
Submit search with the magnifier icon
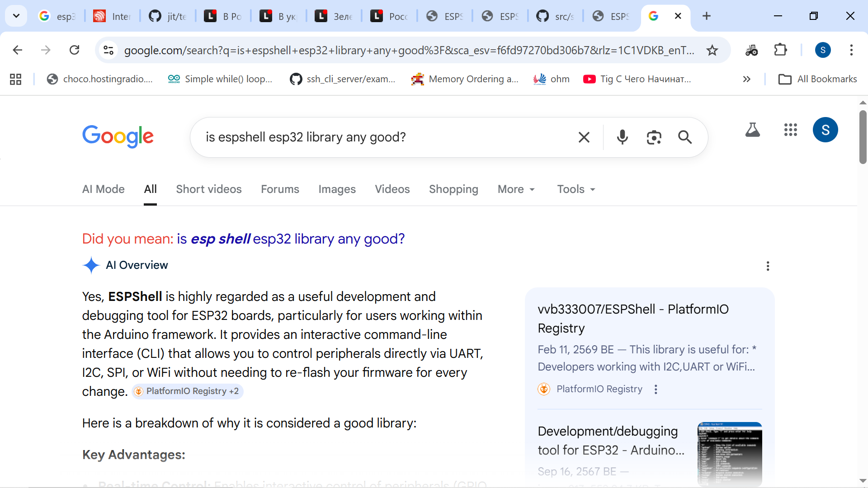(x=685, y=137)
